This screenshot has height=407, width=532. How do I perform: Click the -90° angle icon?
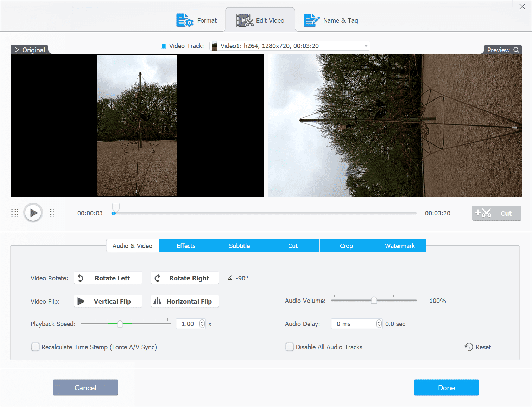[230, 278]
